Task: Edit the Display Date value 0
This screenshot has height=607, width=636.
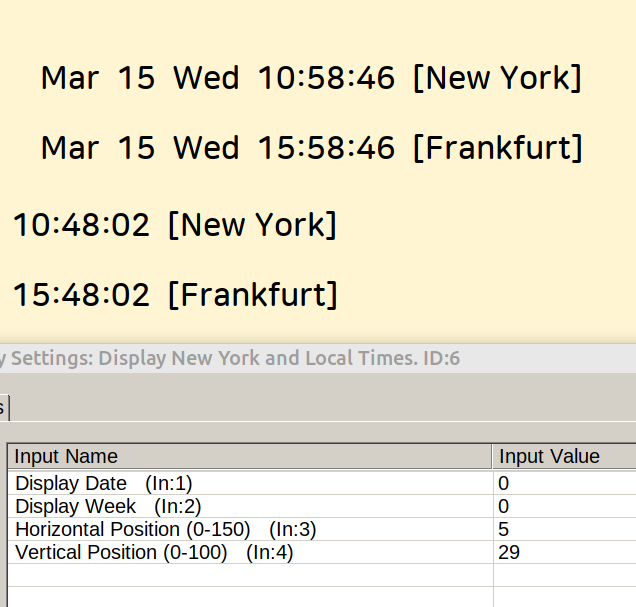Action: (504, 483)
